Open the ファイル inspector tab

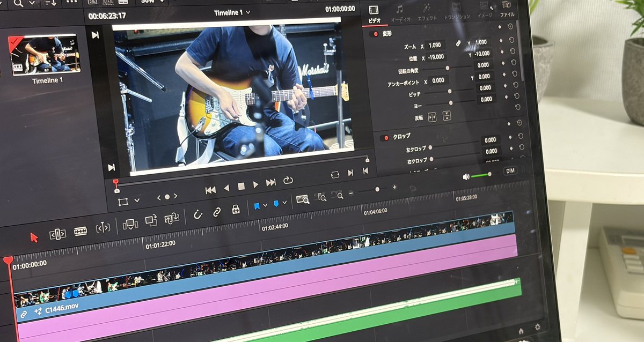pos(507,9)
